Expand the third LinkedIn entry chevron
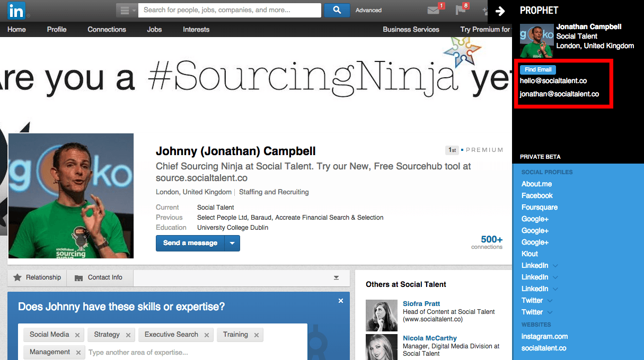Viewport: 644px width, 360px height. point(555,289)
